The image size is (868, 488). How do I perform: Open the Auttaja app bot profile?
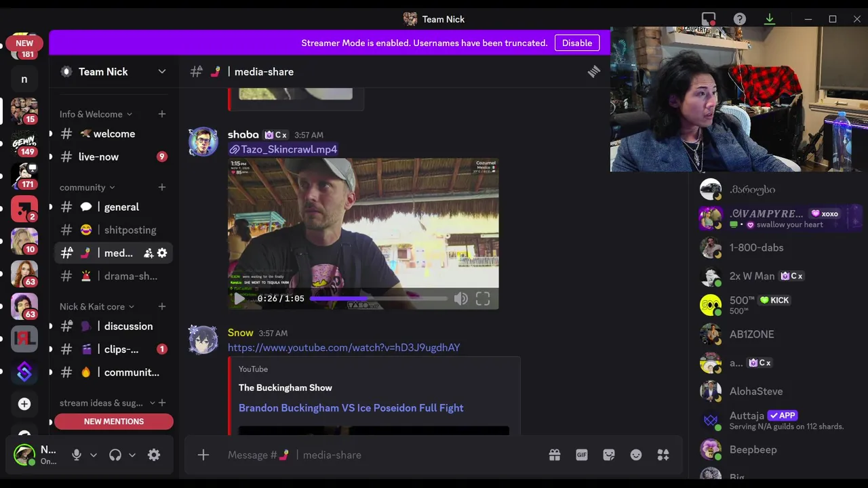[x=778, y=420]
